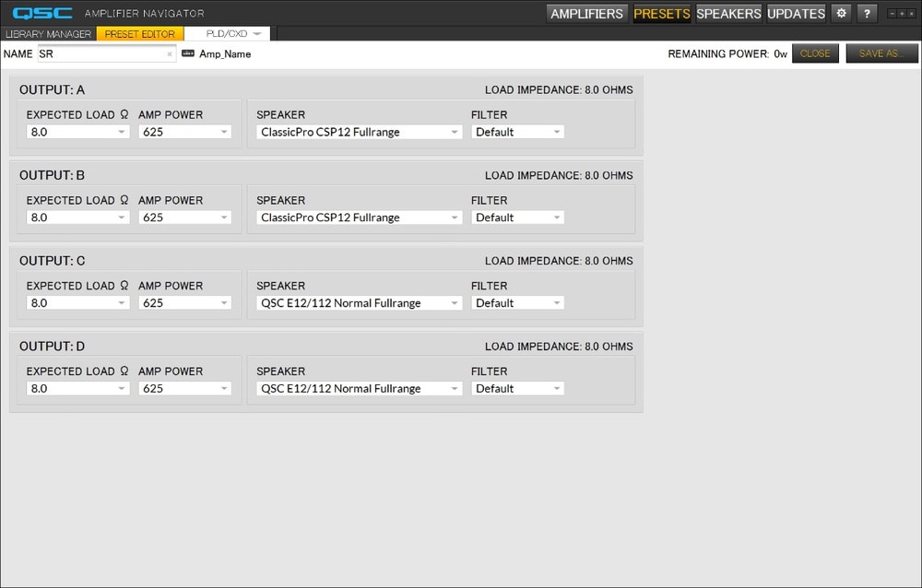Expand the Output D Expected Load dropdown
922x588 pixels.
click(x=77, y=389)
